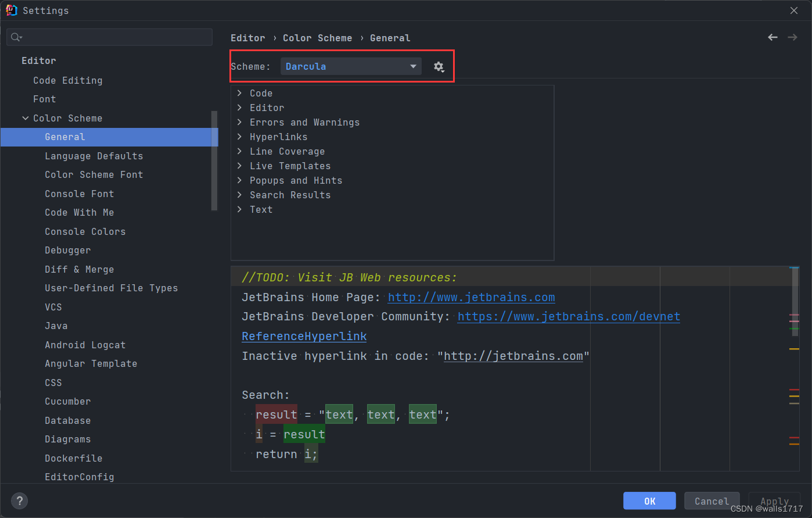The width and height of the screenshot is (812, 518).
Task: Click the settings tree scrollbar
Action: click(x=215, y=160)
